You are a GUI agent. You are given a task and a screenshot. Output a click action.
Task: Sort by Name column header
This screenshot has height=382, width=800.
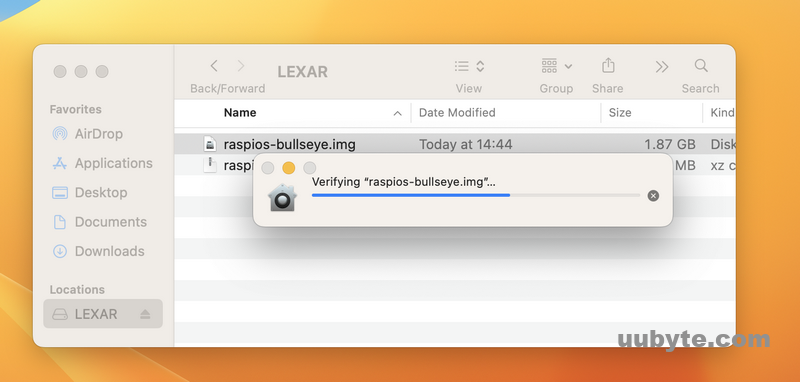pyautogui.click(x=240, y=113)
